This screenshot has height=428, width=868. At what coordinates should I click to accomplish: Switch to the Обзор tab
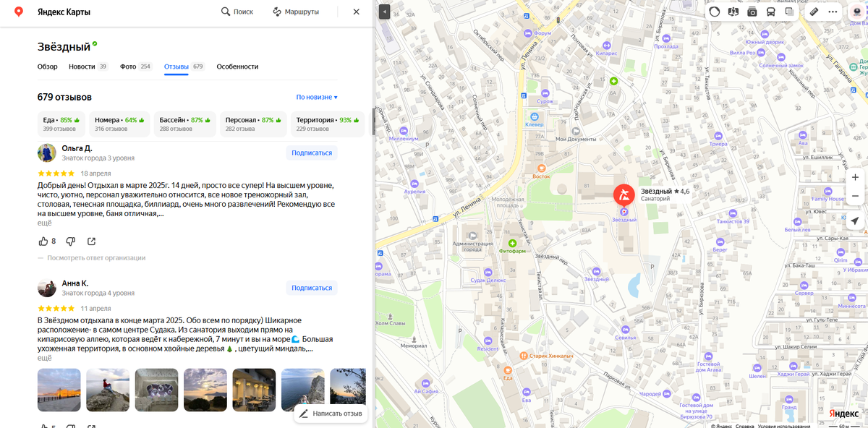tap(48, 67)
